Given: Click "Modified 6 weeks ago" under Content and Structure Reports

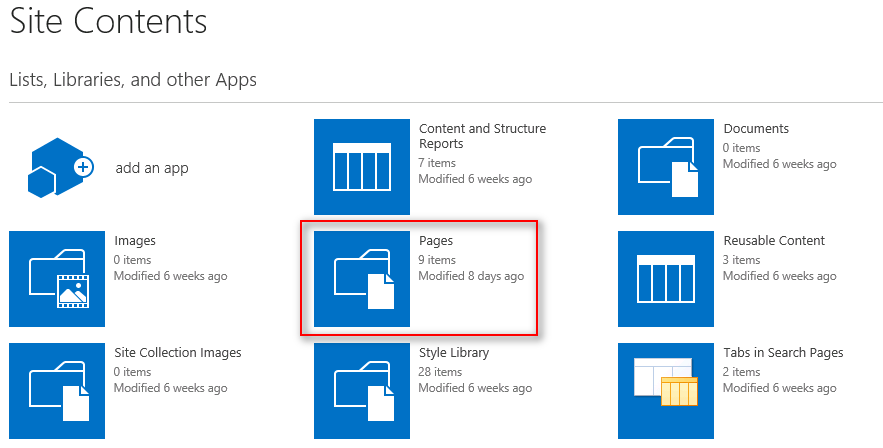Looking at the screenshot, I should [475, 180].
